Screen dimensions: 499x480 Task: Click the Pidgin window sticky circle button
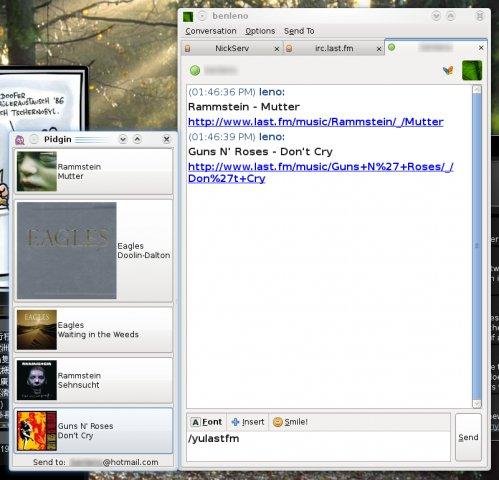pos(34,139)
